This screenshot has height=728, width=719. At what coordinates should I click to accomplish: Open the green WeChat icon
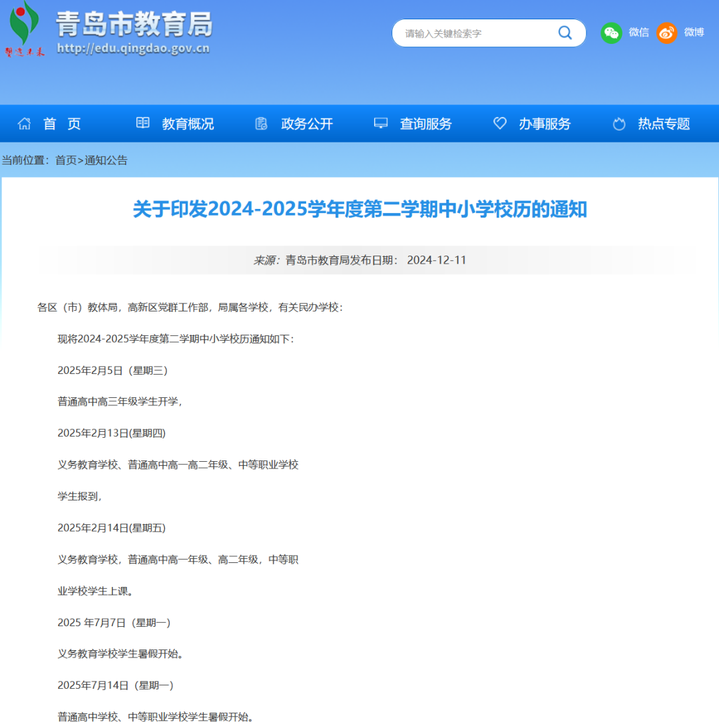click(x=611, y=33)
